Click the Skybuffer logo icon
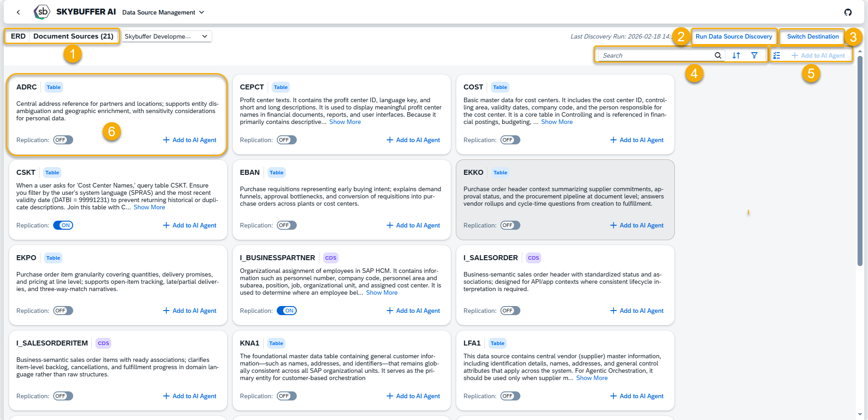This screenshot has height=420, width=868. pos(42,12)
